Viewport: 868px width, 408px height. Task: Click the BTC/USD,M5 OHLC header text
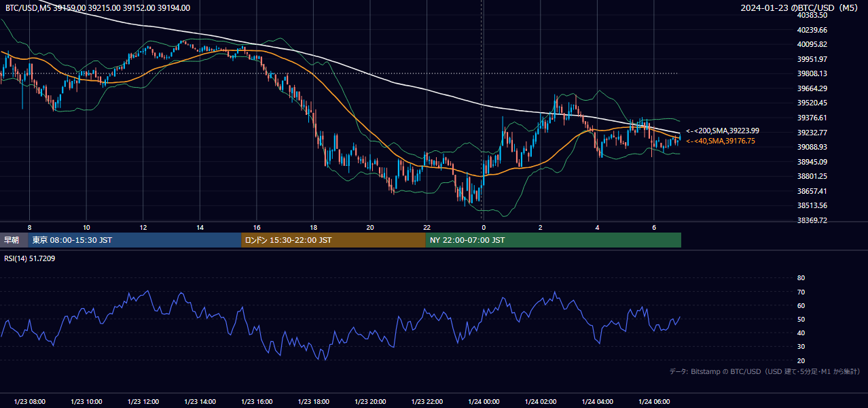coord(98,8)
